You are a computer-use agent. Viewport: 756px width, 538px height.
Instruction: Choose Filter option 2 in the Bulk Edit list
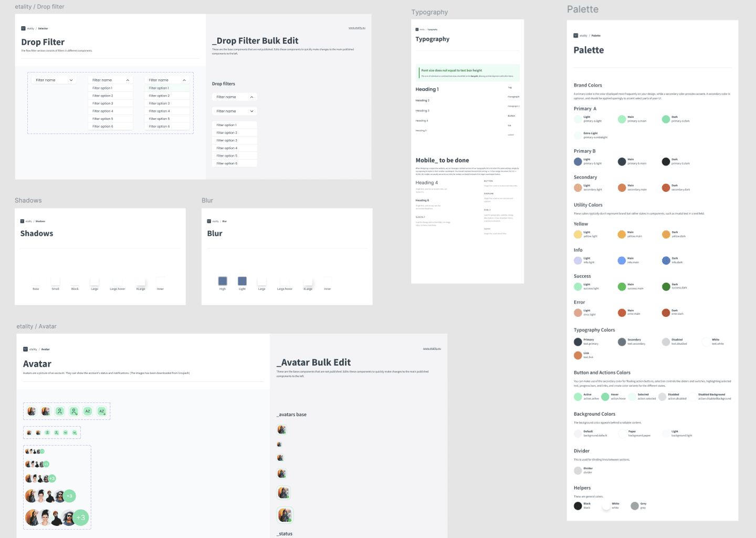[235, 132]
